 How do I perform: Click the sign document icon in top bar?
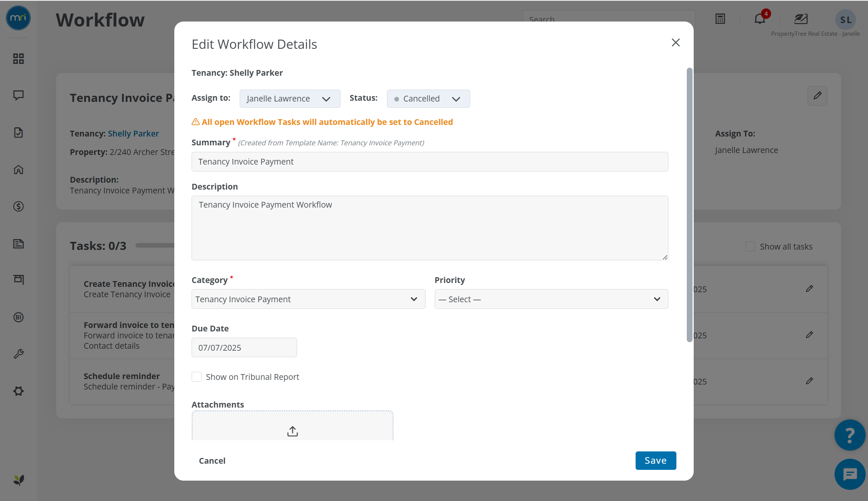click(x=801, y=19)
